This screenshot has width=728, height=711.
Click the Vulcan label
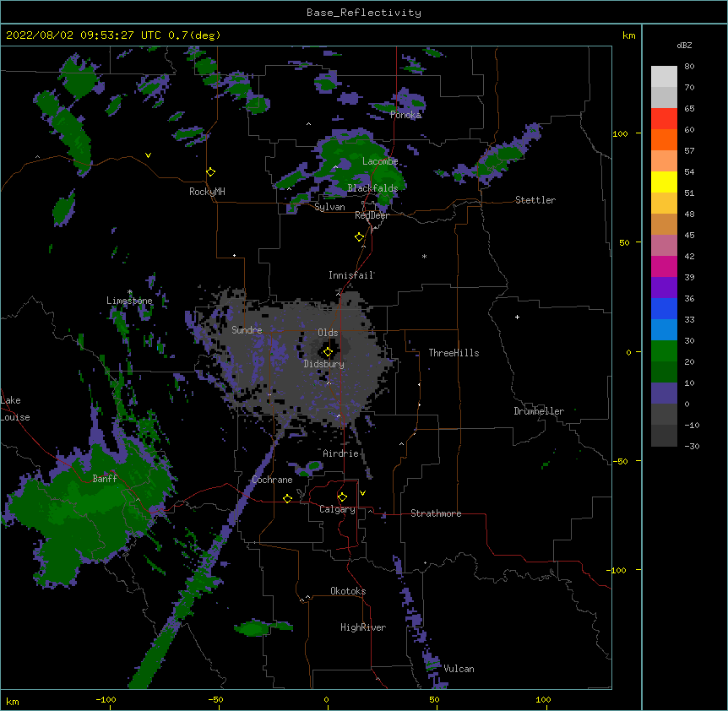[459, 669]
